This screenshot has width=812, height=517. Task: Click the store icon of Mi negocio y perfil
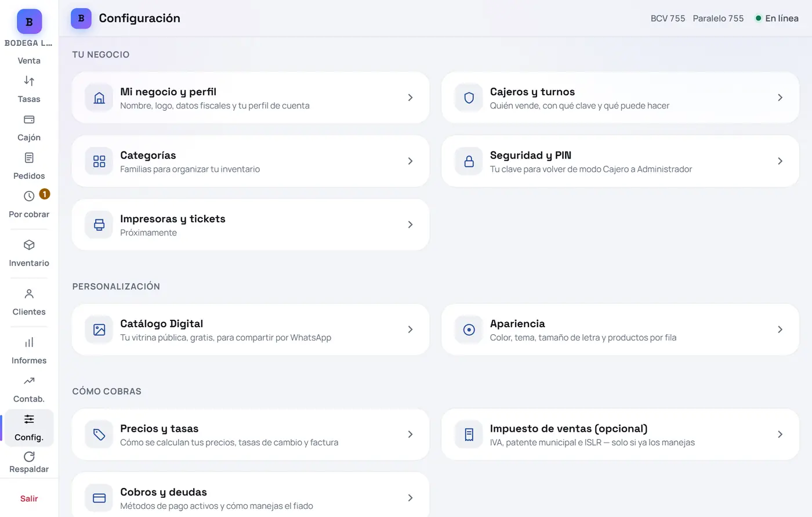[x=99, y=97]
